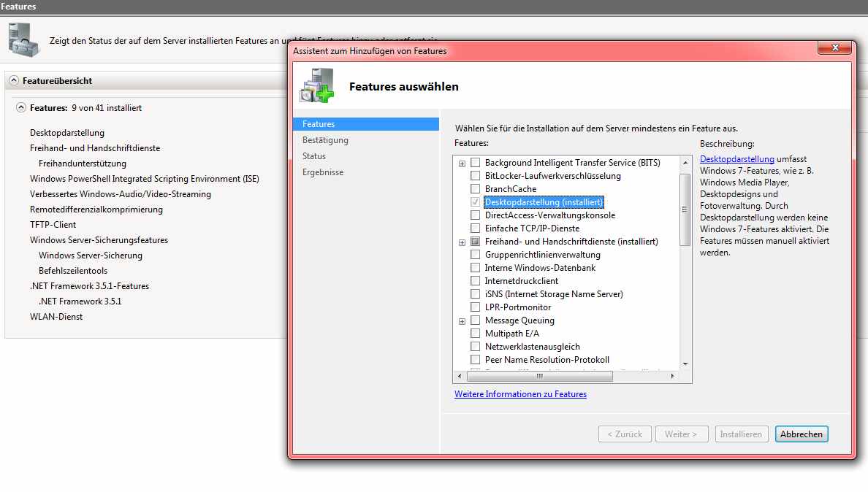Toggle Freihand- und Handschriftdienste checkbox
Screen dimensions: 868x492
[x=475, y=242]
